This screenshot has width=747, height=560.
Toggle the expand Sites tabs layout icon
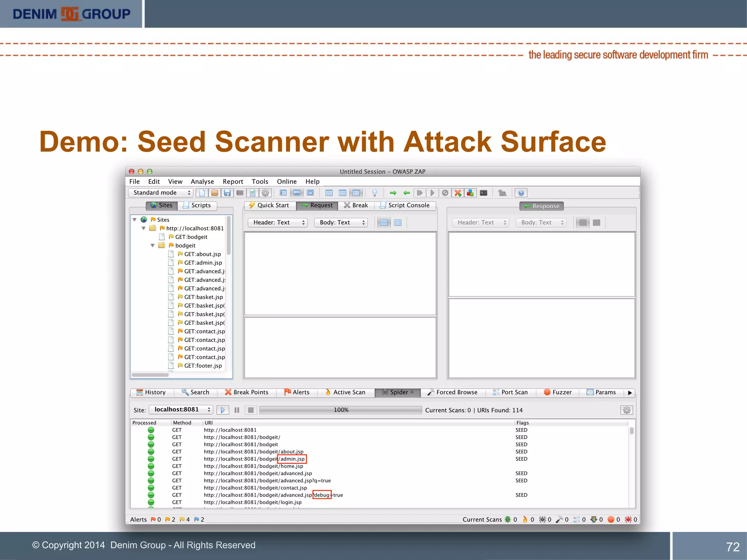click(283, 193)
